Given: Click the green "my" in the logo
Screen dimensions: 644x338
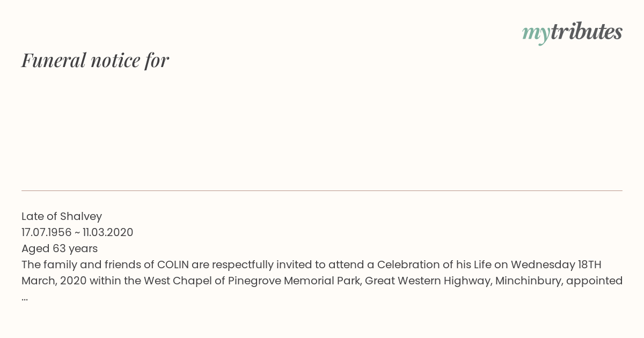Looking at the screenshot, I should coord(536,33).
